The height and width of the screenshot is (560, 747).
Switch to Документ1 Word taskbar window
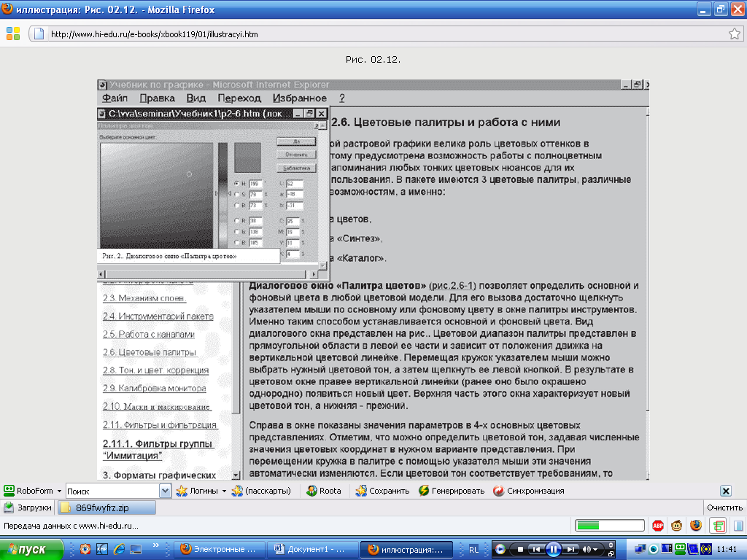tap(311, 550)
